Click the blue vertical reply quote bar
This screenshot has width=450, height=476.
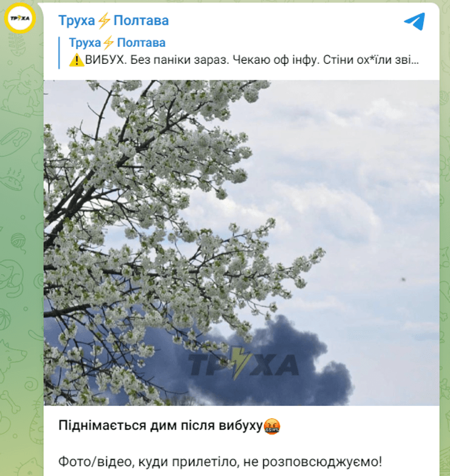pos(59,53)
